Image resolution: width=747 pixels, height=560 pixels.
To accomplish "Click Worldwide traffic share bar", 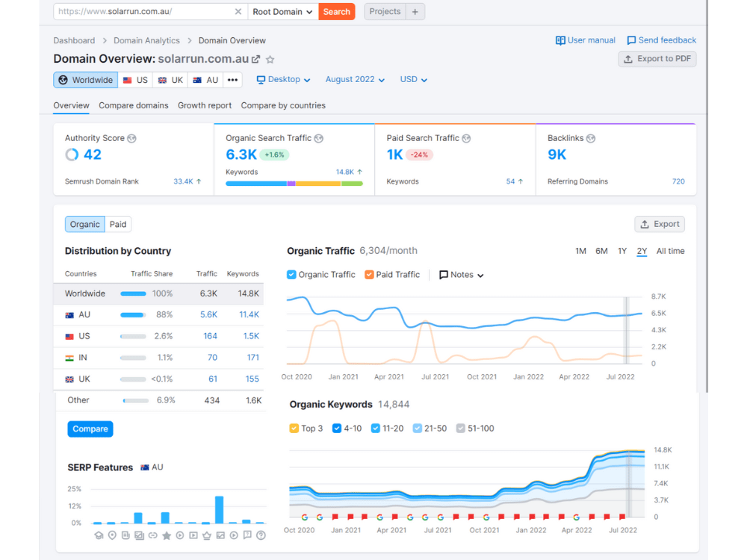I will click(133, 293).
